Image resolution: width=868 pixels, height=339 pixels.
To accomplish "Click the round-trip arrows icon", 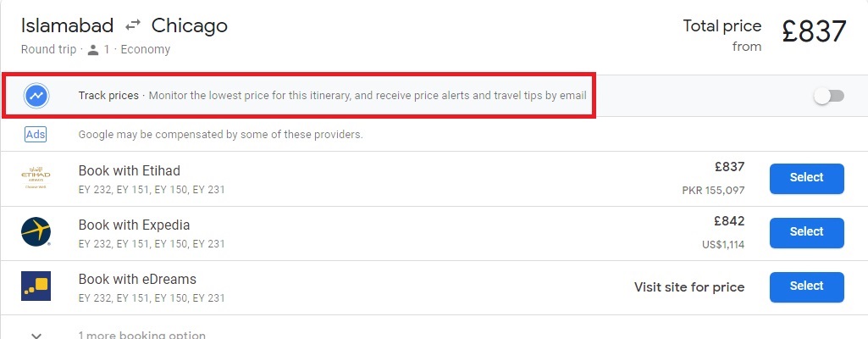I will (132, 25).
